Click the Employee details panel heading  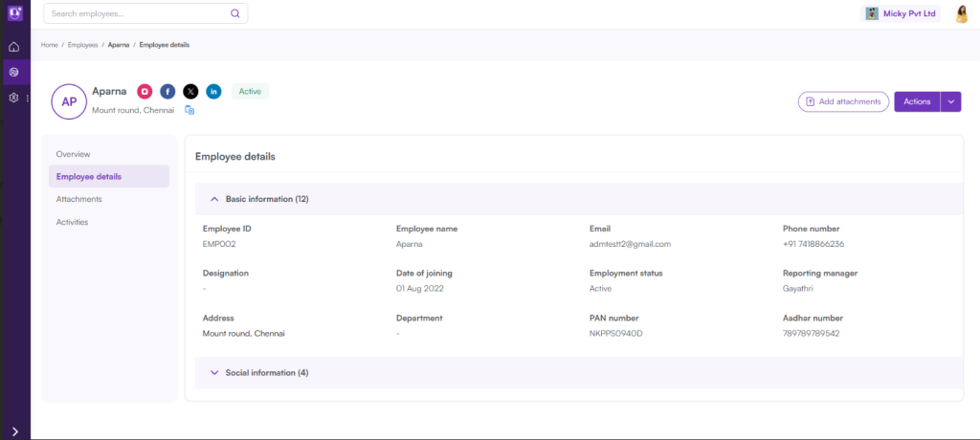coord(235,156)
